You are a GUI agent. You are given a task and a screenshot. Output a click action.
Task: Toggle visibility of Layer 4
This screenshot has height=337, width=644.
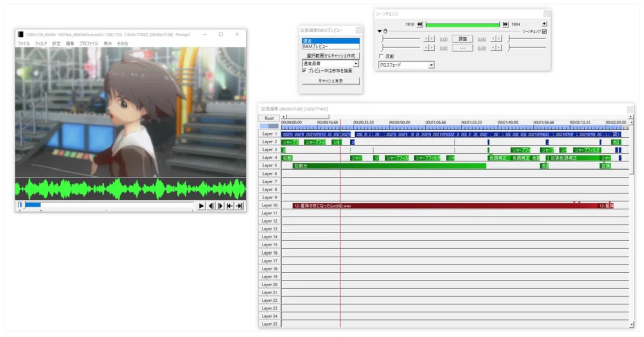point(269,158)
